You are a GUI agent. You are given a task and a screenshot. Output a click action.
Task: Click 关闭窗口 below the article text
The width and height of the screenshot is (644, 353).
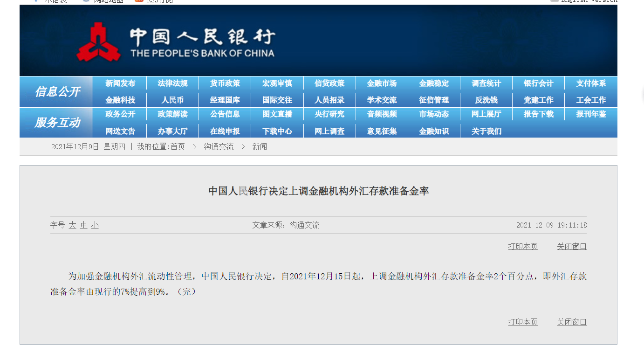pyautogui.click(x=572, y=322)
